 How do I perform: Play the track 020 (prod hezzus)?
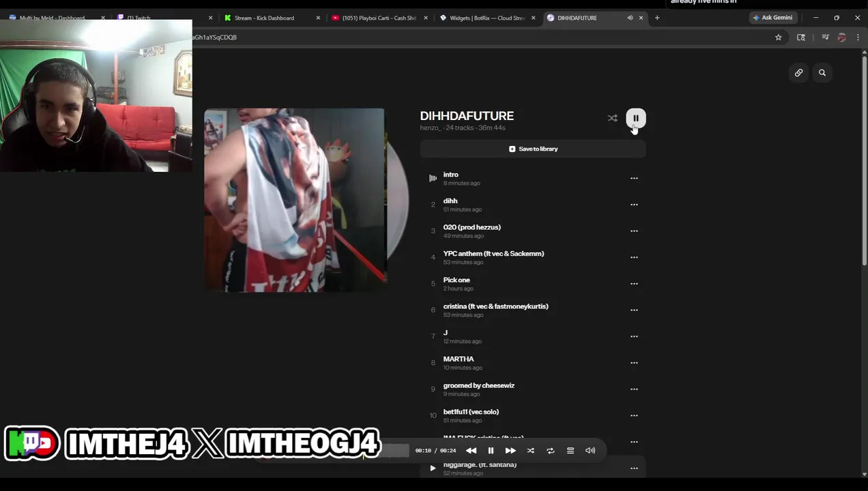coord(472,227)
